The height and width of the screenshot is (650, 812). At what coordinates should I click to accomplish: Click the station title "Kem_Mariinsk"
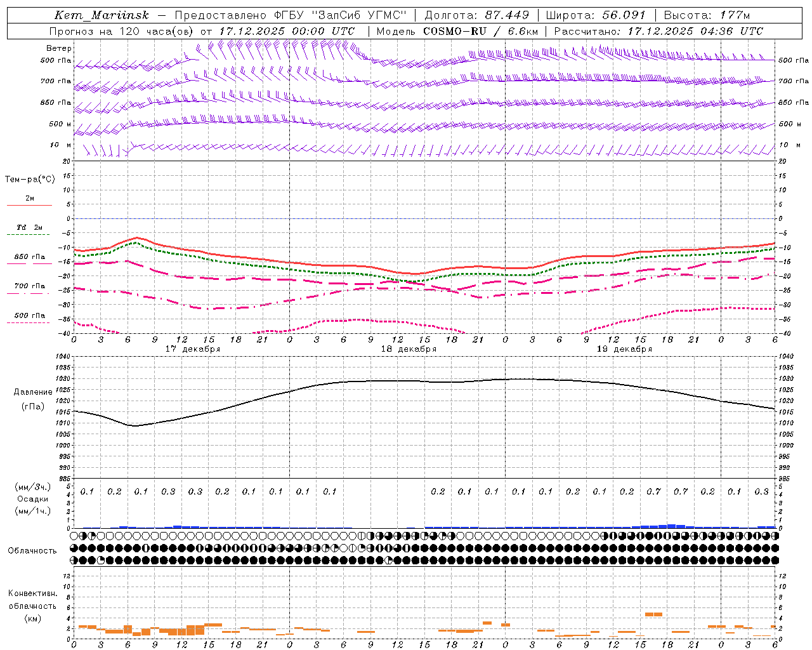101,15
